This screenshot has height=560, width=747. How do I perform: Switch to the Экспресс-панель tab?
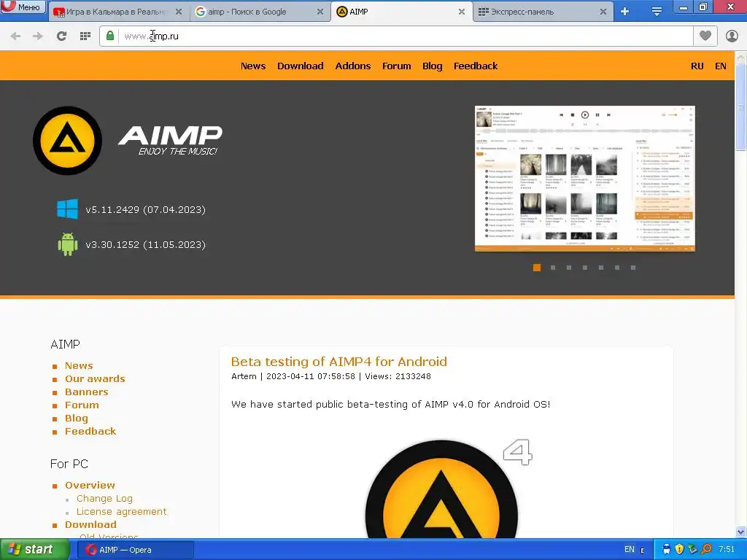(x=543, y=12)
